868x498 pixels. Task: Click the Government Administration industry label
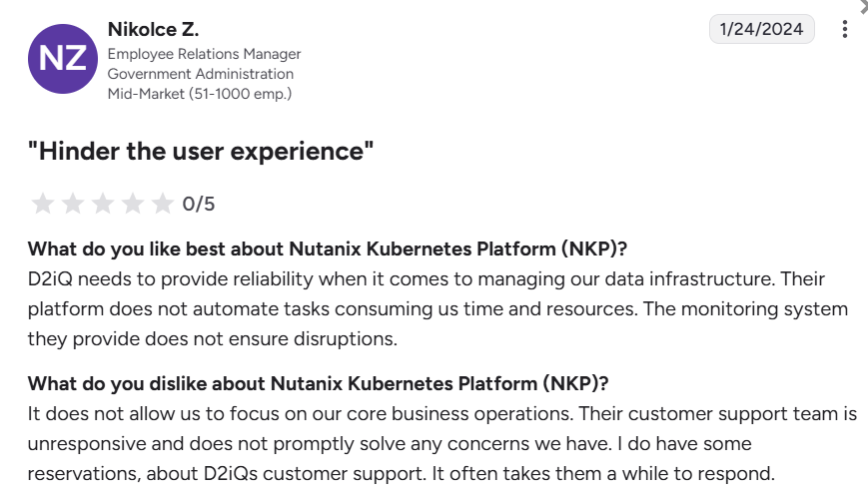tap(201, 74)
